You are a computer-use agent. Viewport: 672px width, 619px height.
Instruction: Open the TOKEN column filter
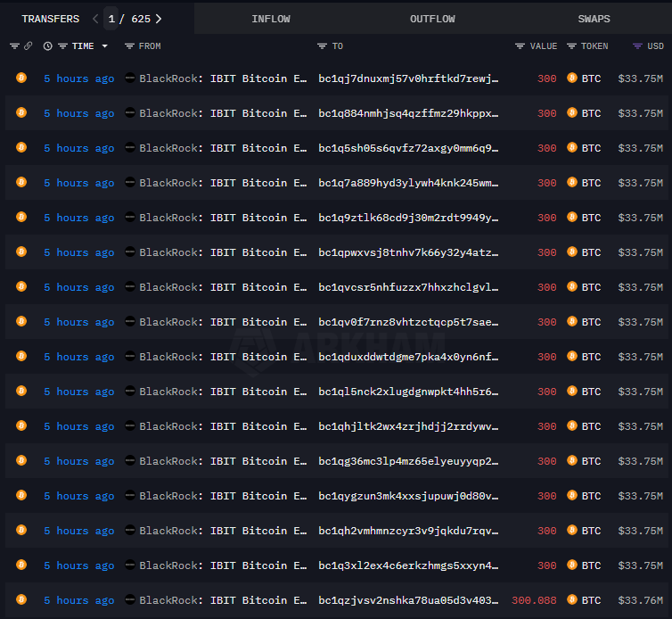[x=571, y=45]
